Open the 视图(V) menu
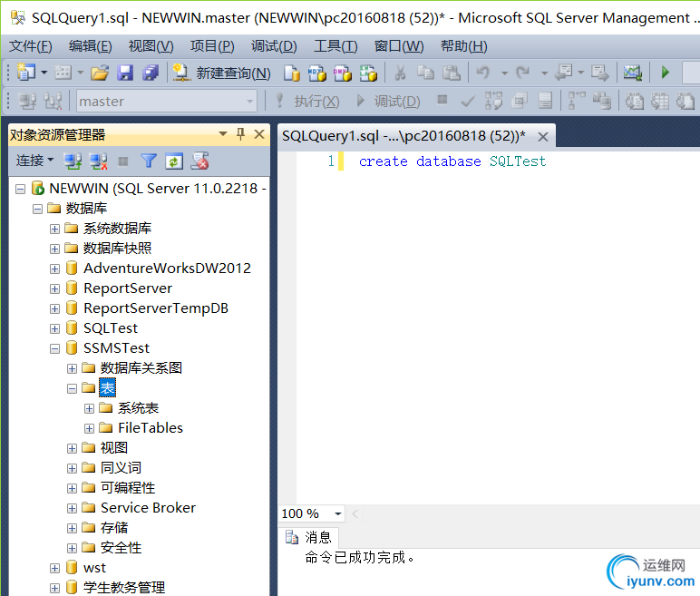 point(151,46)
